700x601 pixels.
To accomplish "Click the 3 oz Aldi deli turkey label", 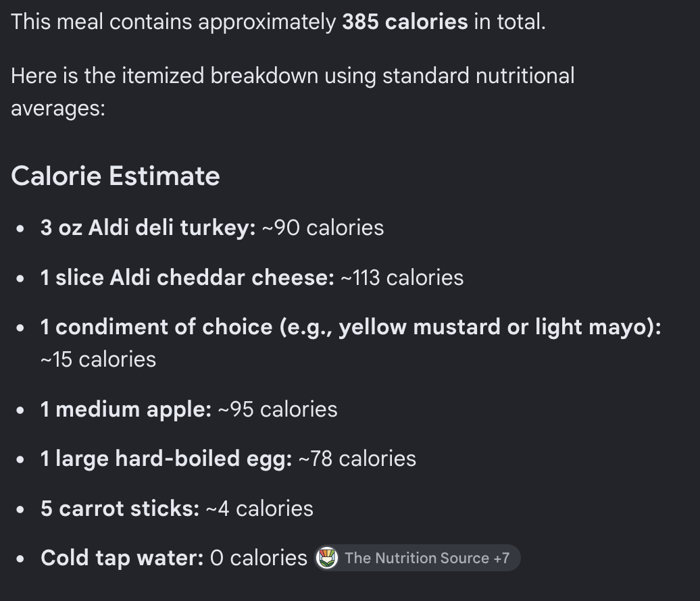I will (x=148, y=228).
